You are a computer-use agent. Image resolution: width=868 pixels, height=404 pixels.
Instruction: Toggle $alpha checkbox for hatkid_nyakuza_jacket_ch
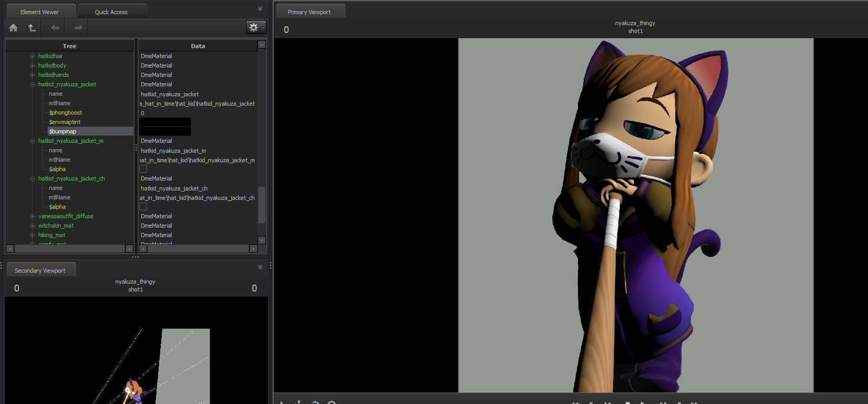click(x=143, y=207)
